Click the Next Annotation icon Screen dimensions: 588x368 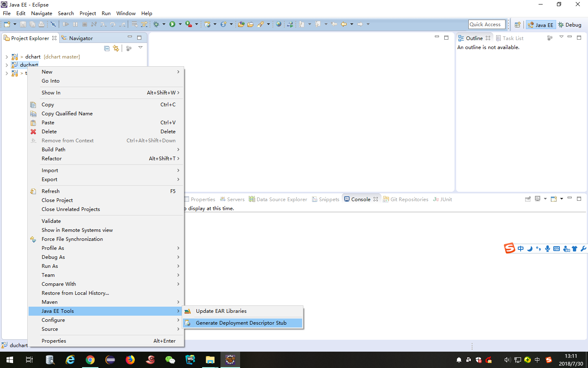[x=301, y=24]
